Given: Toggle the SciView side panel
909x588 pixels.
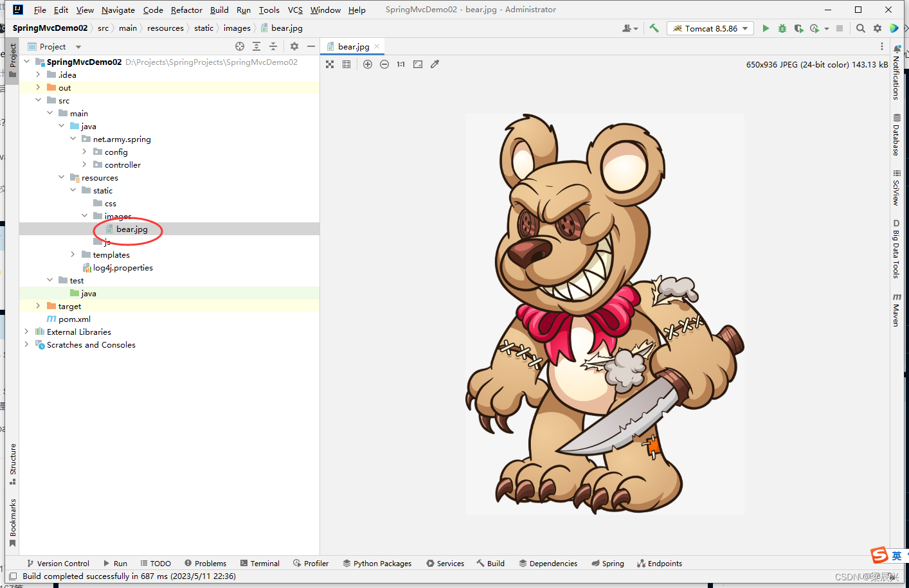Looking at the screenshot, I should click(x=896, y=188).
